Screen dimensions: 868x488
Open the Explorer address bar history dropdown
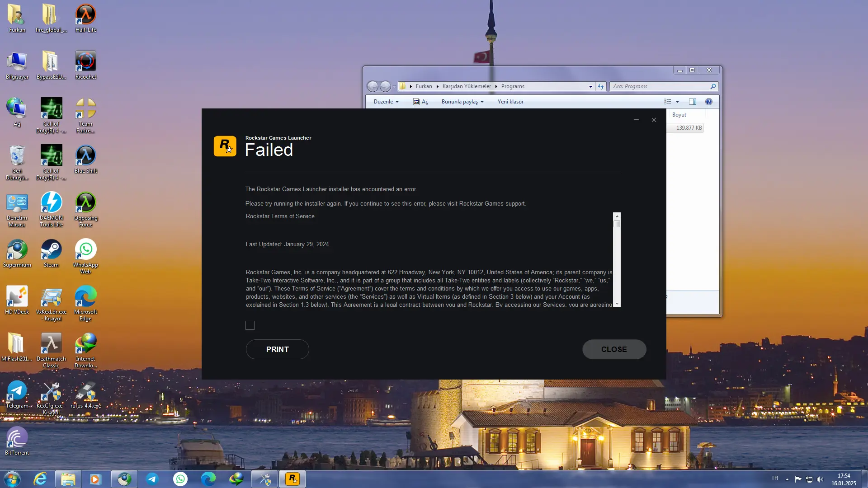pyautogui.click(x=590, y=86)
